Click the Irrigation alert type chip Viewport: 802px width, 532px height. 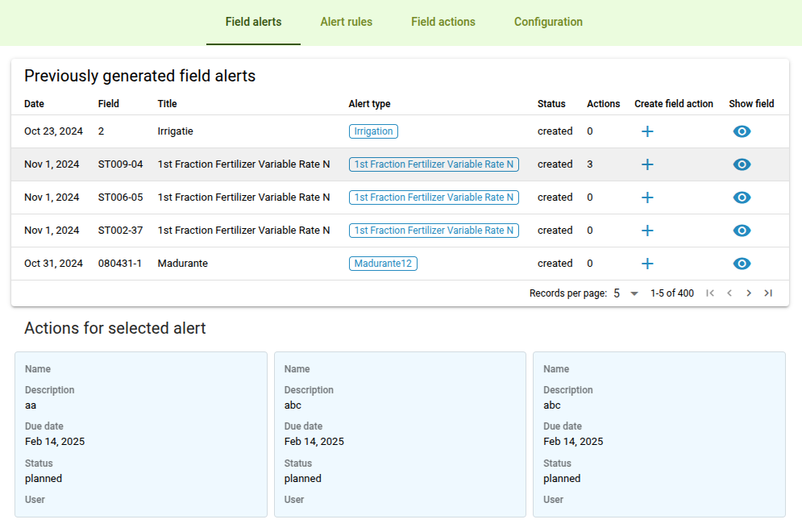[373, 131]
